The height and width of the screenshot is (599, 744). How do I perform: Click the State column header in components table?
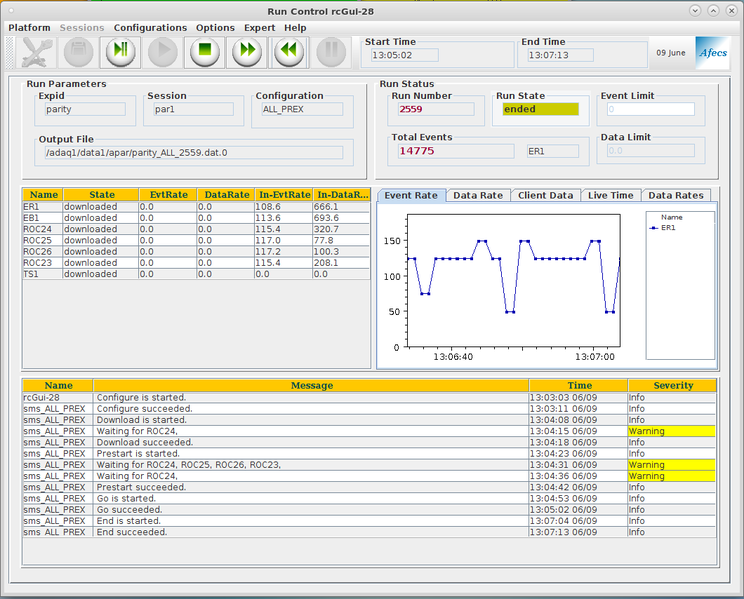pyautogui.click(x=102, y=195)
